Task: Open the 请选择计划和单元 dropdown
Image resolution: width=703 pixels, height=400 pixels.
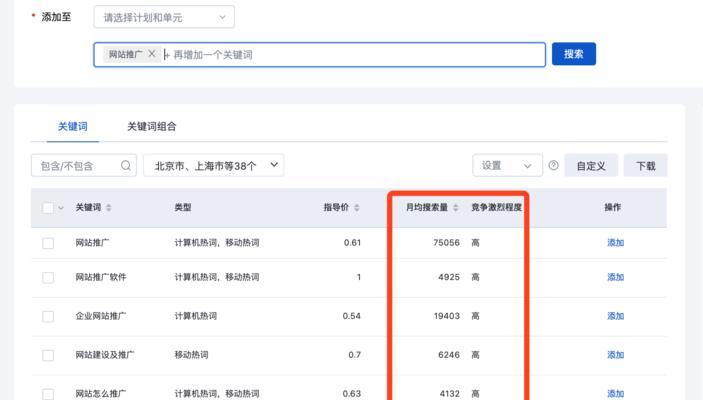Action: pyautogui.click(x=164, y=17)
